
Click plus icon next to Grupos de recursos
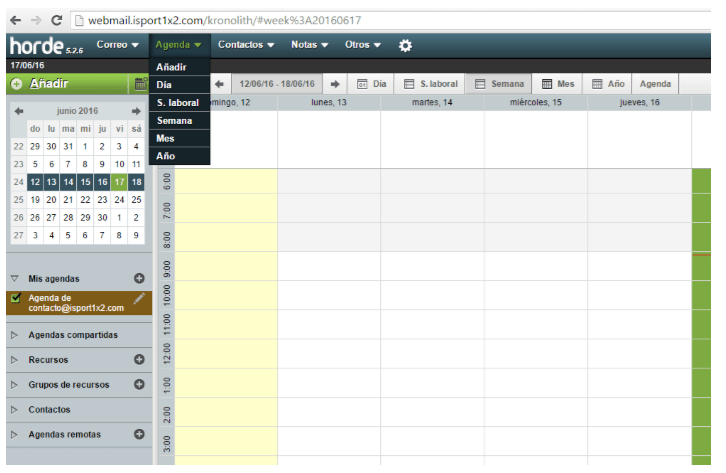(139, 384)
